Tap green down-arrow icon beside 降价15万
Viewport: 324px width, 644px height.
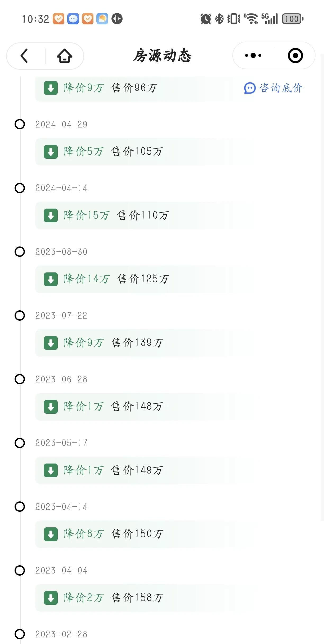(x=51, y=215)
